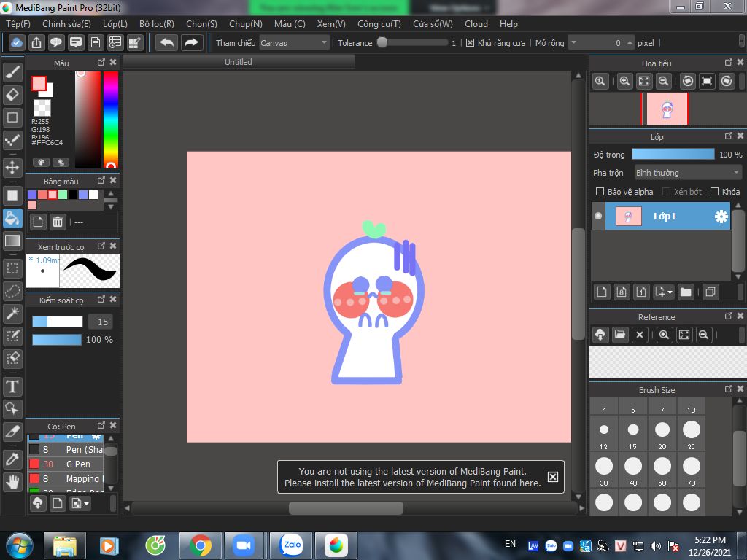Viewport: 747px width, 560px height.
Task: Dismiss the MediBang update notification
Action: (x=553, y=477)
